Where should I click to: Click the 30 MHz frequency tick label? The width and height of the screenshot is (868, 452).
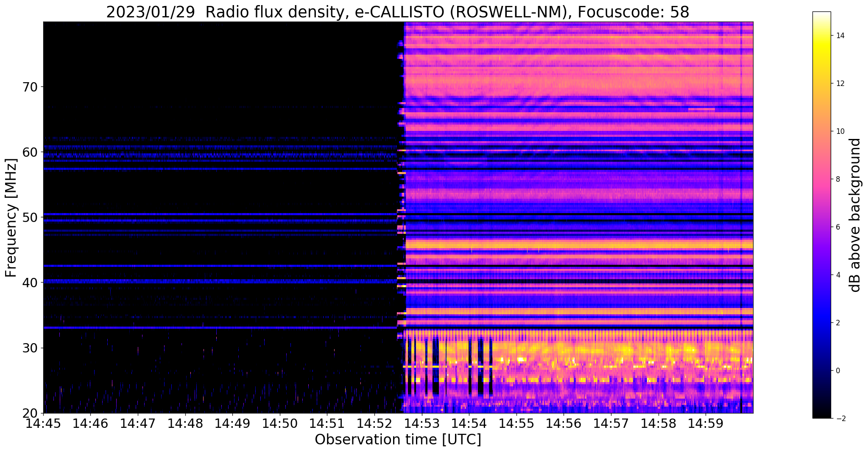[30, 348]
